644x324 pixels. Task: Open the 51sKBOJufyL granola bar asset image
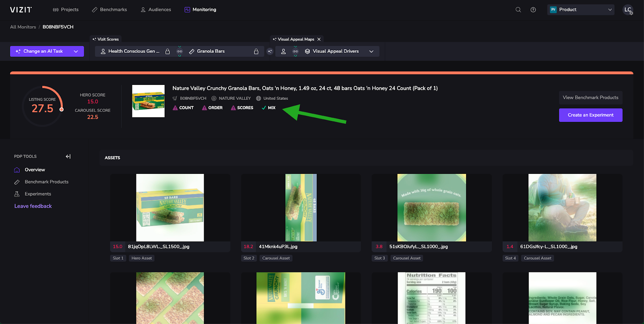click(x=431, y=208)
